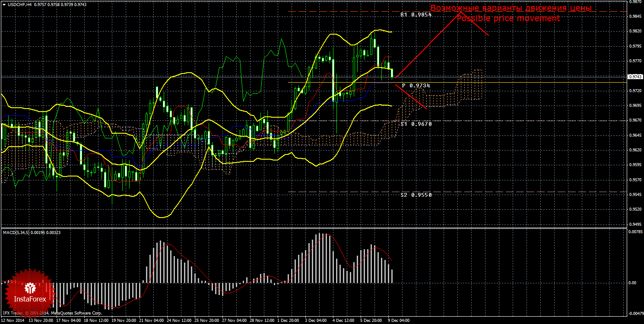
Task: Click the 0.9739 low value in the chart header
Action: pos(67,4)
